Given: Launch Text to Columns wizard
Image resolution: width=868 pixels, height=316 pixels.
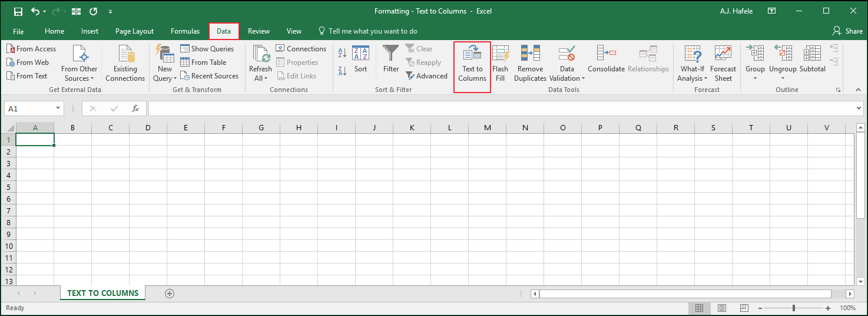Looking at the screenshot, I should [x=472, y=64].
